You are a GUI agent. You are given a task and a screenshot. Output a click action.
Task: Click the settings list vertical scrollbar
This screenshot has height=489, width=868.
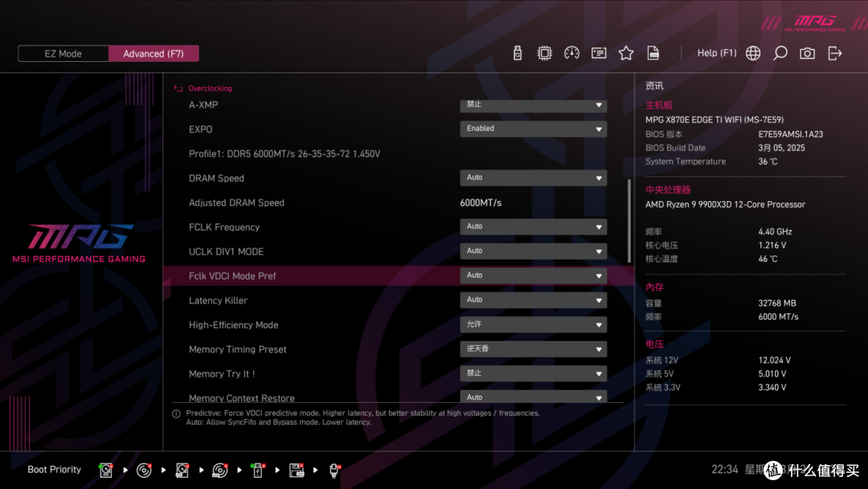coord(629,221)
